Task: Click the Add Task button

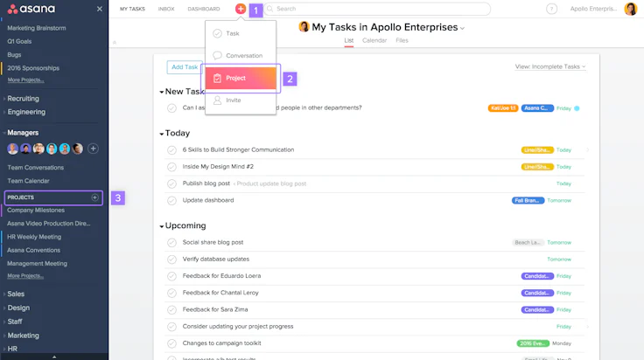Action: 185,66
